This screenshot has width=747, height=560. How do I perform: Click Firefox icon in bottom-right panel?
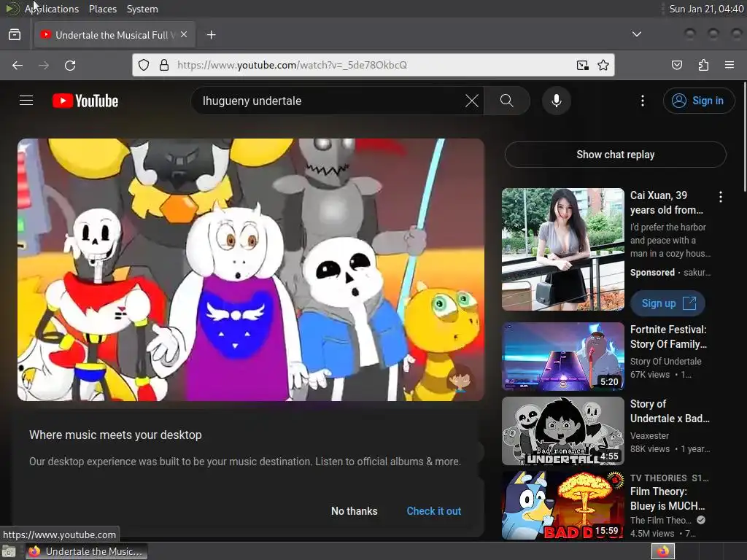(x=663, y=551)
